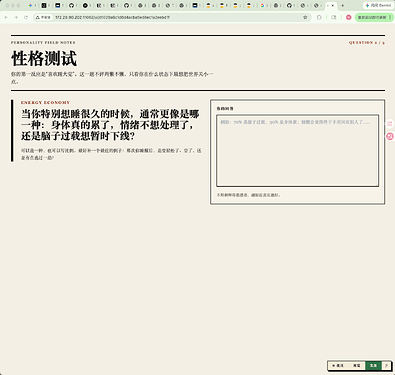395x375 pixels.
Task: Bookmark this page with the star icon
Action: [305, 17]
